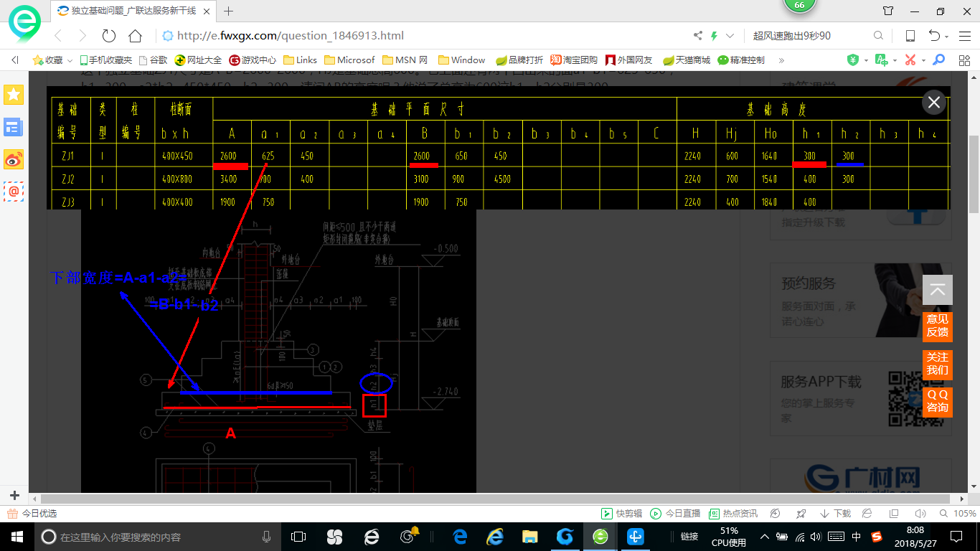The width and height of the screenshot is (980, 551).
Task: Open 下载 downloads manager
Action: [x=835, y=514]
